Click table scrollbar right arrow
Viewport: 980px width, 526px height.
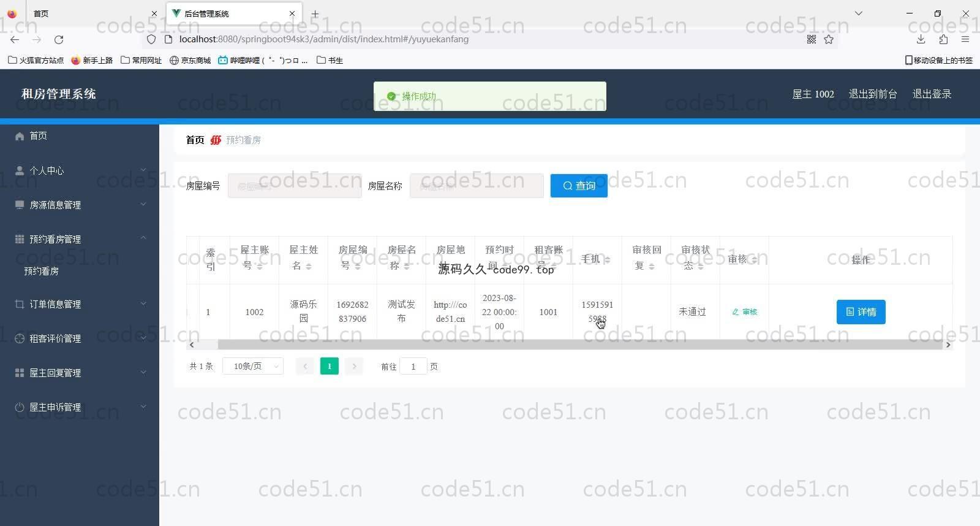[x=948, y=345]
